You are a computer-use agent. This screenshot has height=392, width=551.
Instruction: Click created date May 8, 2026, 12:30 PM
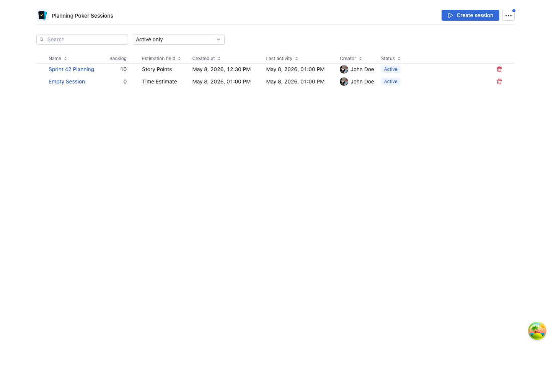pyautogui.click(x=222, y=69)
